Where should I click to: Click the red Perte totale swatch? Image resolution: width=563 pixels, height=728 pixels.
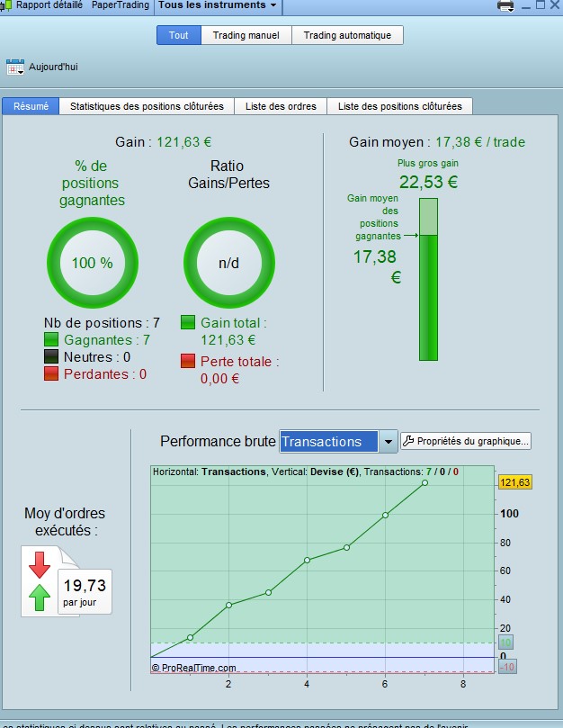187,361
